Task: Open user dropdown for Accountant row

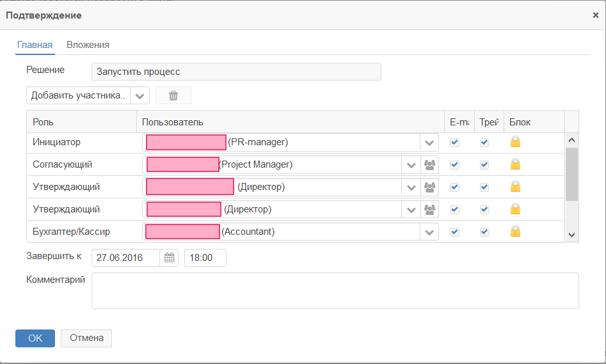Action: (429, 232)
